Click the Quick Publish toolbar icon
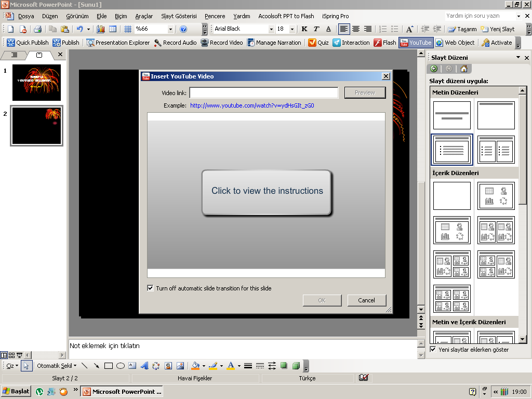532x399 pixels. coord(11,43)
